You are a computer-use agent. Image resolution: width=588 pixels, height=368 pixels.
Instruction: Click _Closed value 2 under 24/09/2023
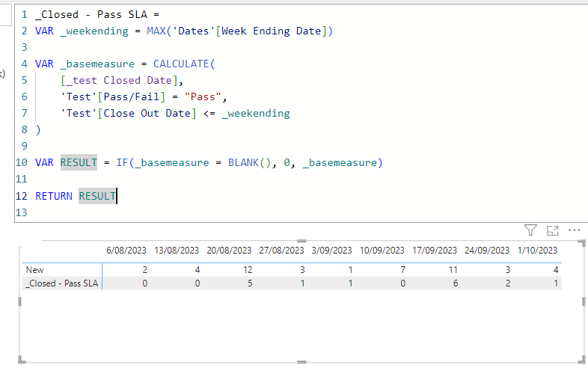pos(508,283)
